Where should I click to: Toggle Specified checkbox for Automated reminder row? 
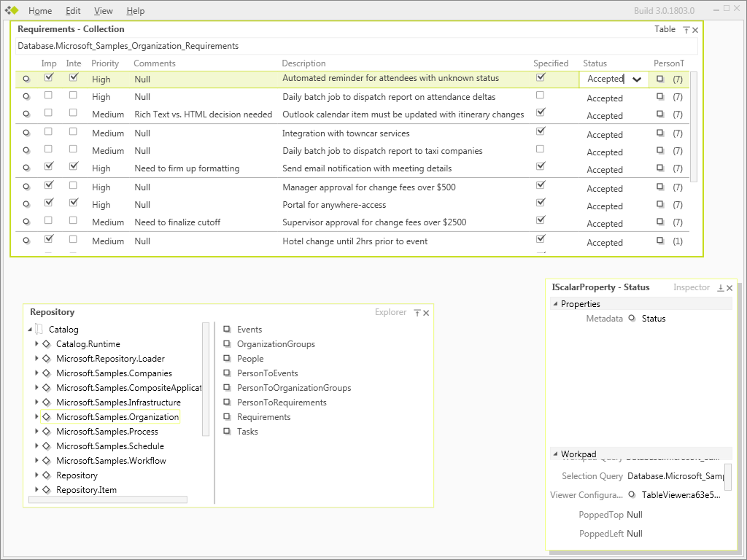pos(541,77)
